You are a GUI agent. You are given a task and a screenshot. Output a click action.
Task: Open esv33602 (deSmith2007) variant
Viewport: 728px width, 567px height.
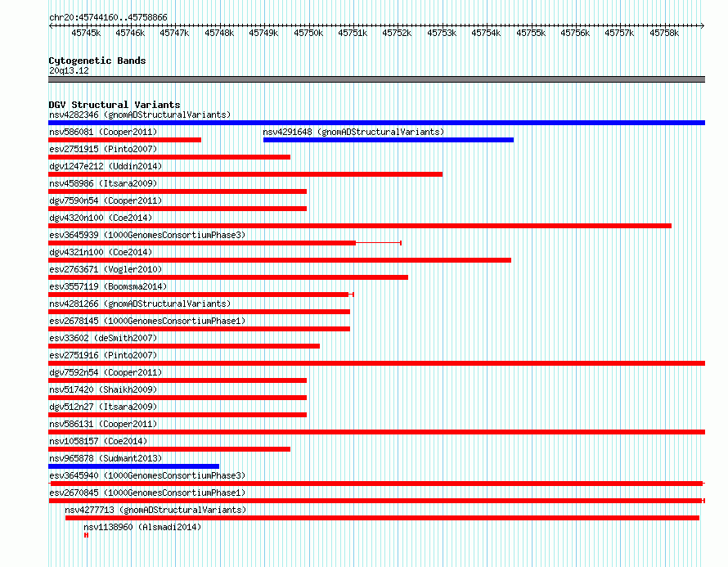(x=103, y=338)
